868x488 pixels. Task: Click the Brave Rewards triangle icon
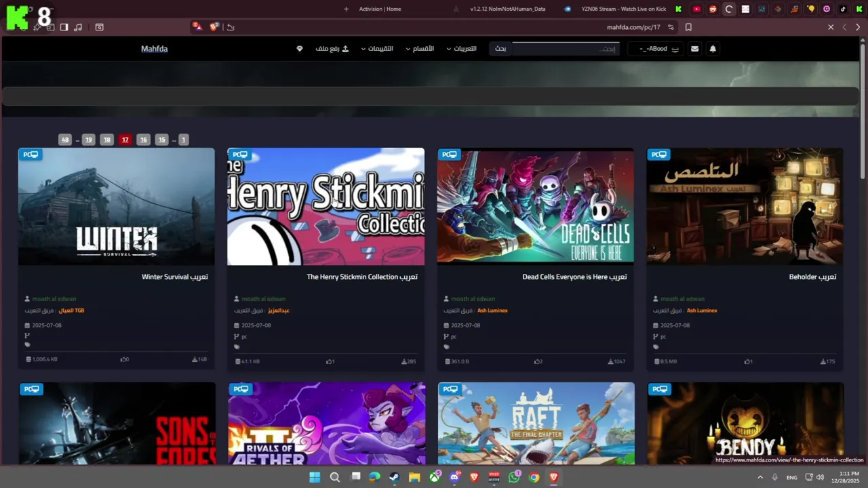tap(197, 26)
